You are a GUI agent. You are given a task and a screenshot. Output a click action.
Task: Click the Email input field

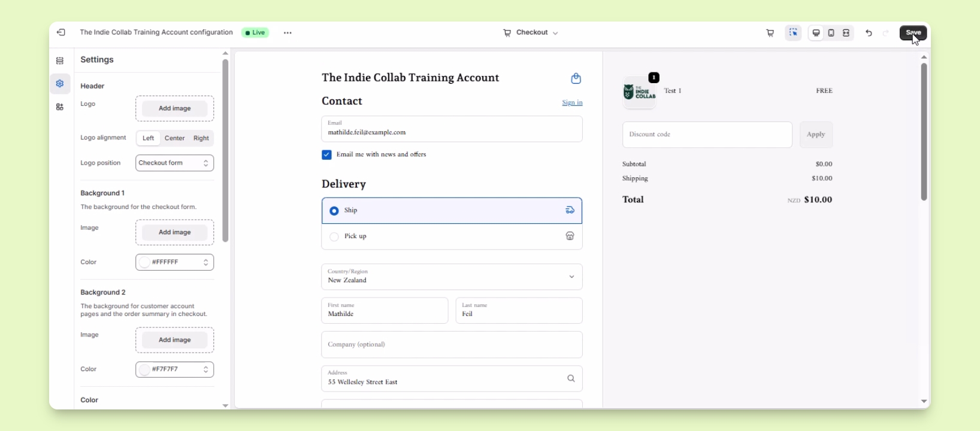(x=452, y=129)
